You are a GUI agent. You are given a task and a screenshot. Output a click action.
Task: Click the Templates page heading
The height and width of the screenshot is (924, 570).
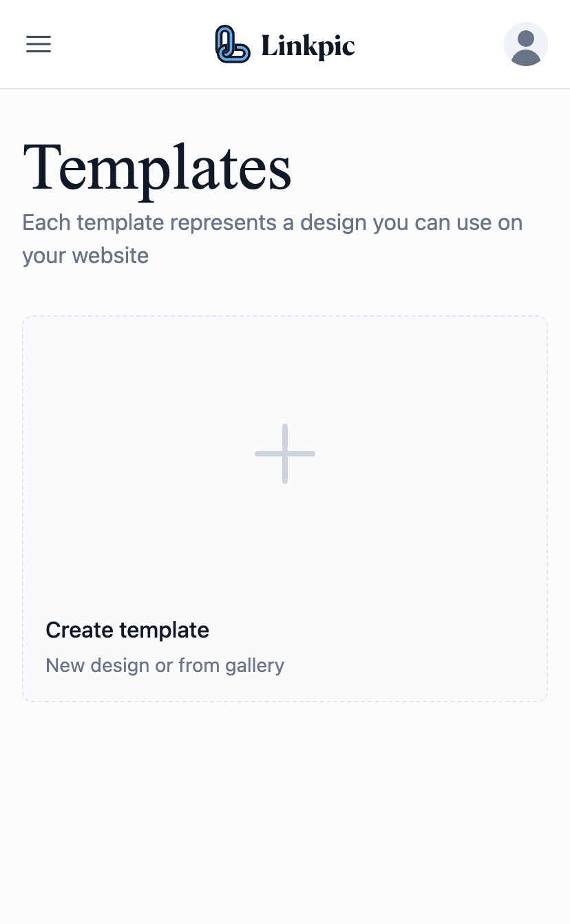pos(156,168)
